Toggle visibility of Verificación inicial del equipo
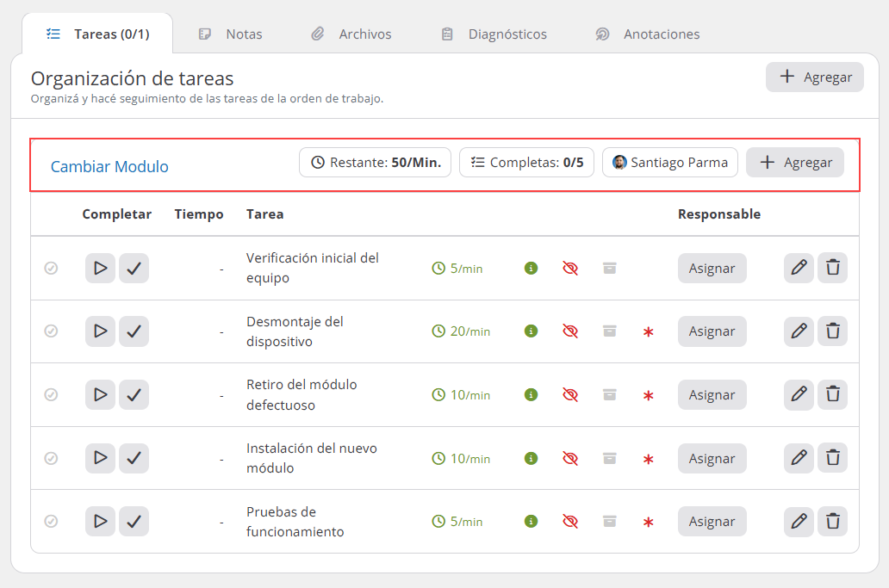This screenshot has height=588, width=889. [570, 268]
